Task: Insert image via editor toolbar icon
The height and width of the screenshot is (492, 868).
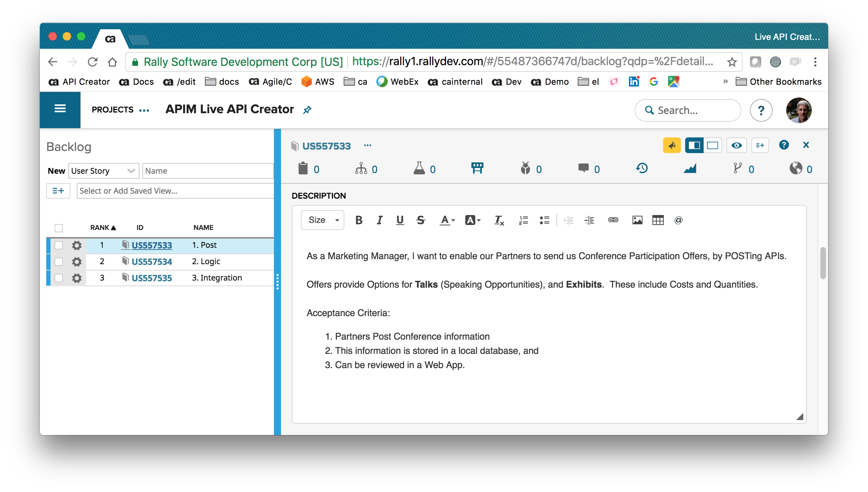Action: (x=637, y=220)
